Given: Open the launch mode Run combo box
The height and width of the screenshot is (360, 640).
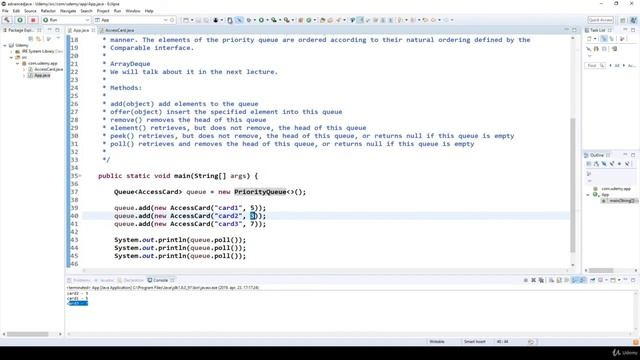Looking at the screenshot, I should click(66, 20).
